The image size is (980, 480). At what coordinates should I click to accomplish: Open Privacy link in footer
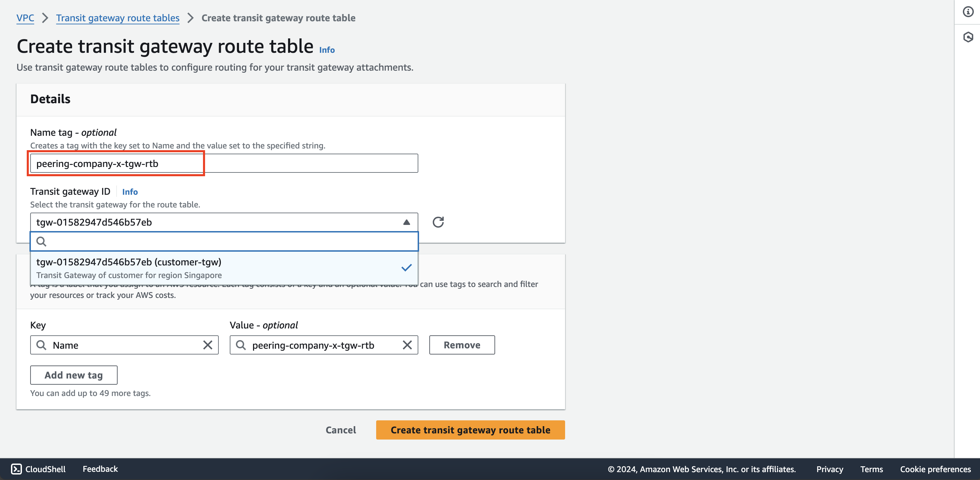(x=829, y=469)
